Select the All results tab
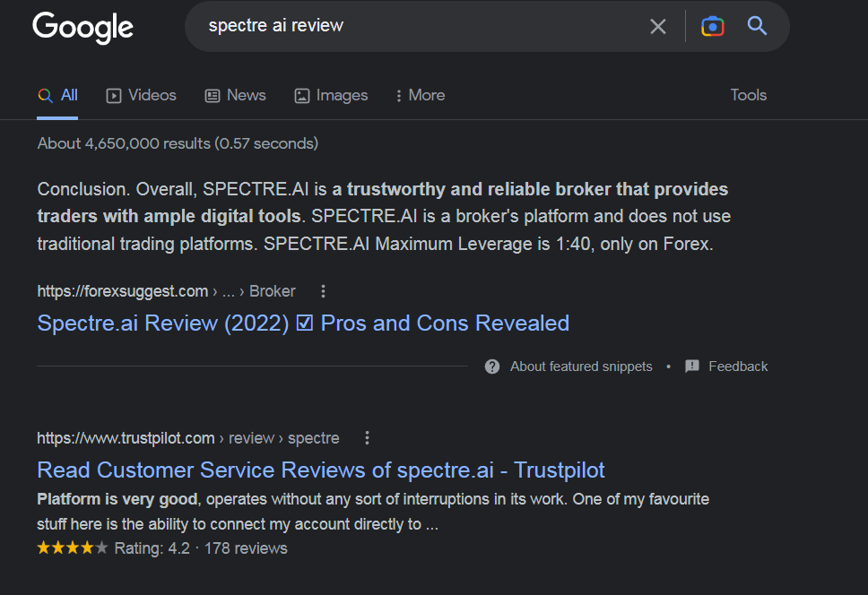The width and height of the screenshot is (868, 595). point(58,96)
